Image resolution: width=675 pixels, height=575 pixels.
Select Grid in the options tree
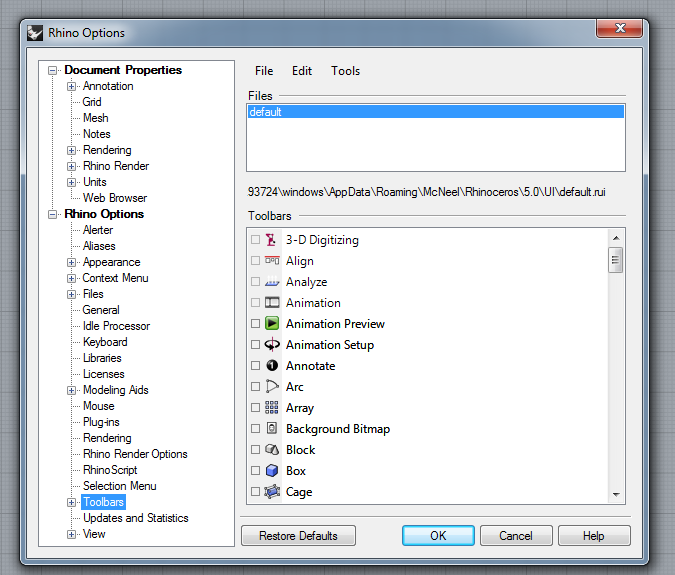92,102
